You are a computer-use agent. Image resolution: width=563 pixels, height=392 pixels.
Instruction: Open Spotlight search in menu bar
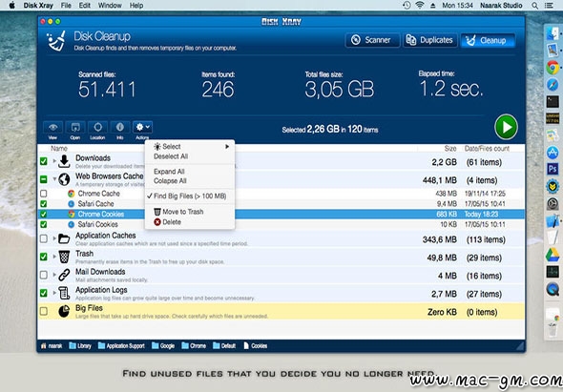point(534,6)
